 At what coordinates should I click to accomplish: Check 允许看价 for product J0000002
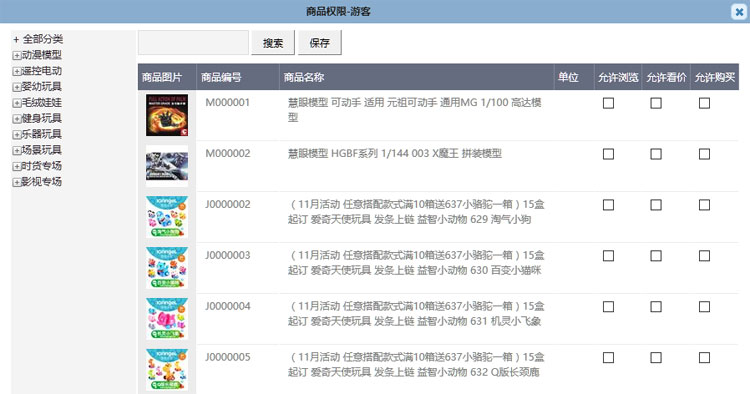tap(656, 205)
